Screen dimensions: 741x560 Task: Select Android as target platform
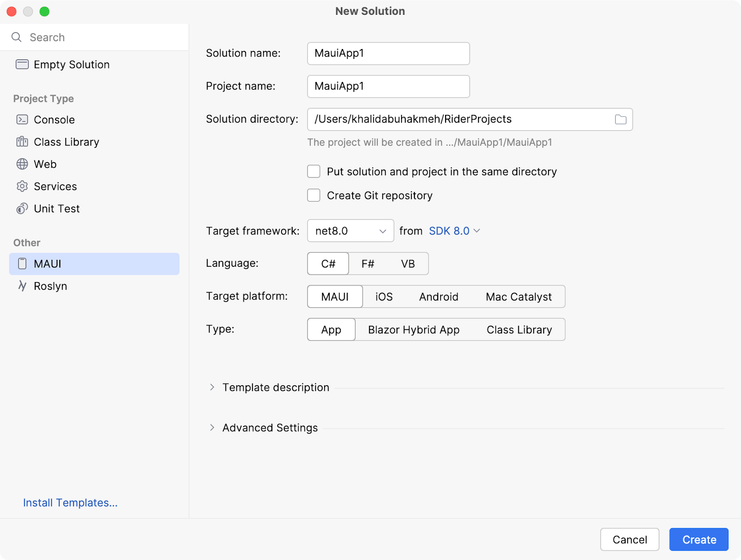click(438, 296)
